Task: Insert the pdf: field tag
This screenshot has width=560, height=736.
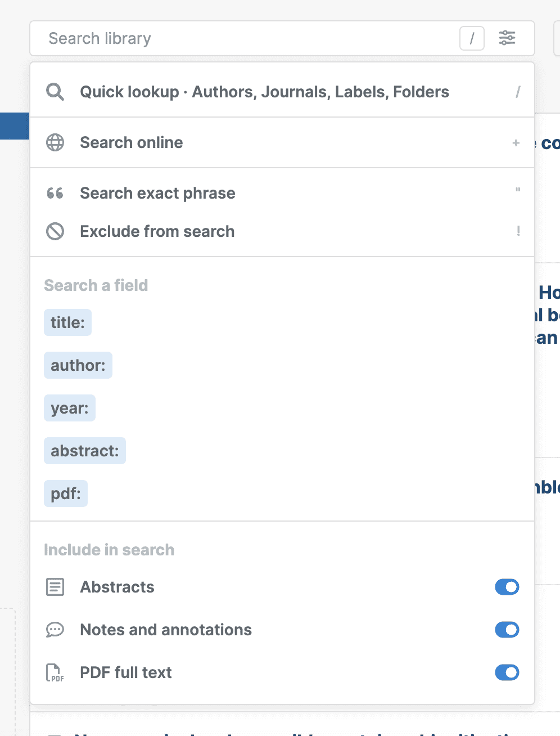Action: tap(66, 493)
